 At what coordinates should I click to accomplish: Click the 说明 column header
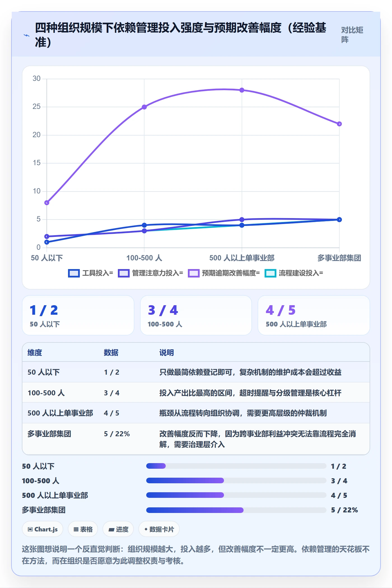167,353
